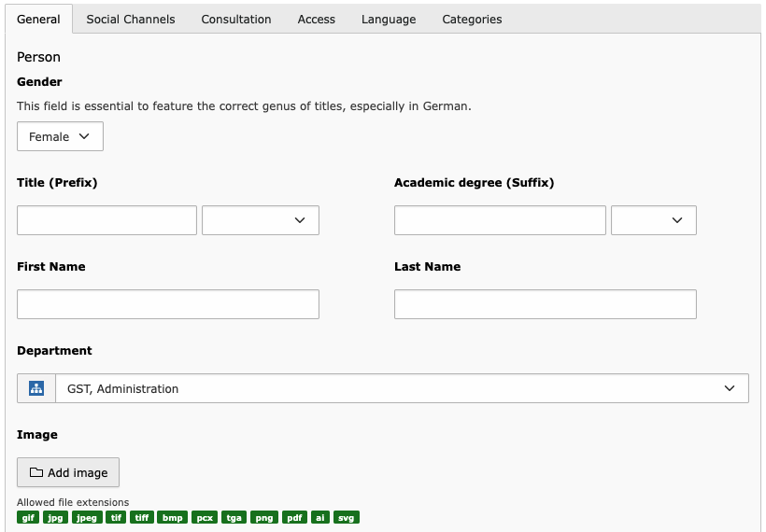Focus the First Name text field
The image size is (766, 532).
click(x=168, y=304)
